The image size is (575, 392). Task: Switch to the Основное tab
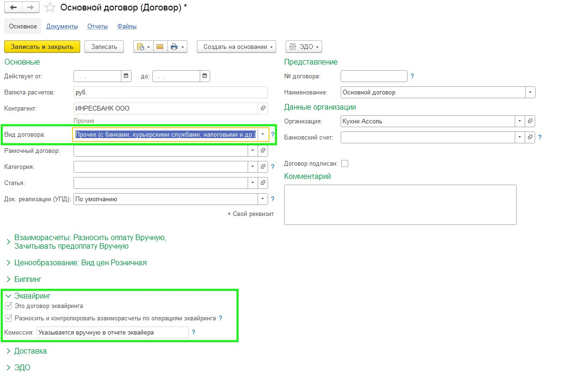23,27
